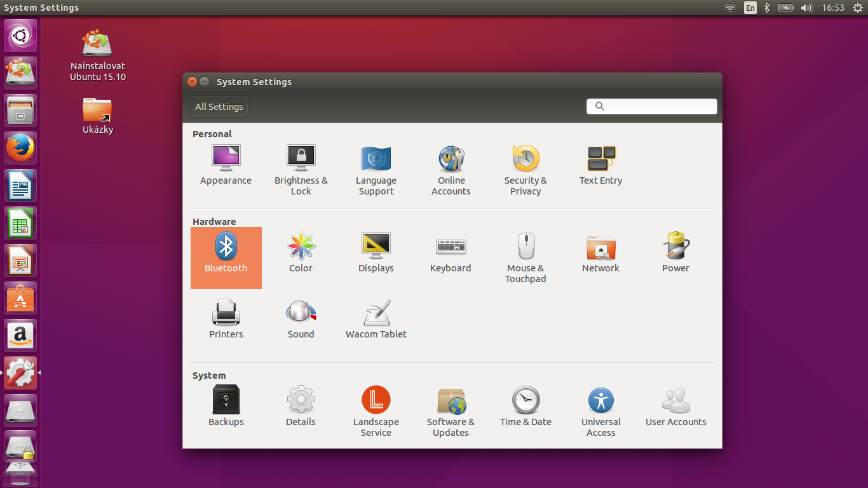
Task: Open Brightness & Lock settings
Action: [x=301, y=170]
